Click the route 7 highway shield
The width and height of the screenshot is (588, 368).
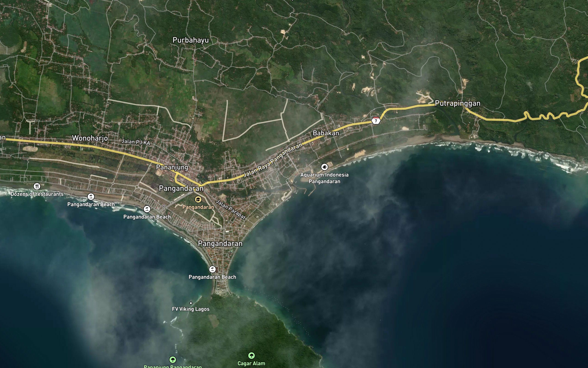tap(376, 121)
